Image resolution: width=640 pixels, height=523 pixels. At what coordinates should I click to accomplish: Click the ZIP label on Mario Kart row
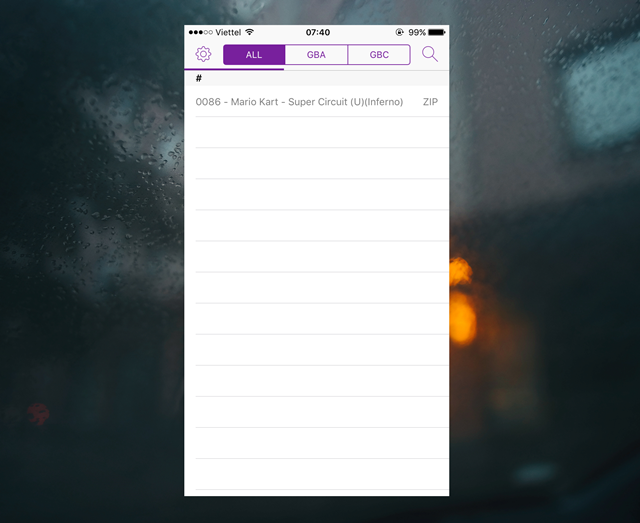(x=430, y=102)
